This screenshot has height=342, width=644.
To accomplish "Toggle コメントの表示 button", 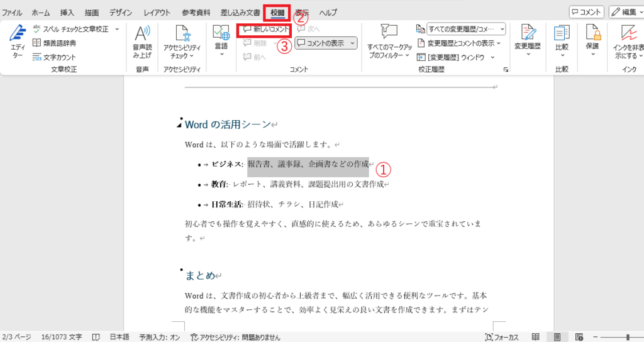I will [321, 43].
